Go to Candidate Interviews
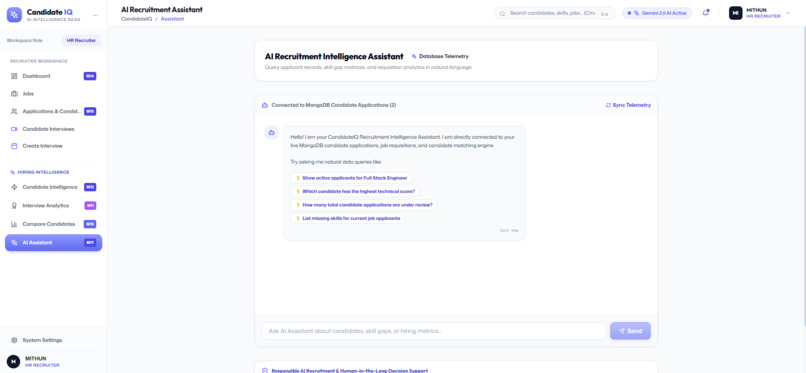Image resolution: width=806 pixels, height=373 pixels. tap(53, 129)
